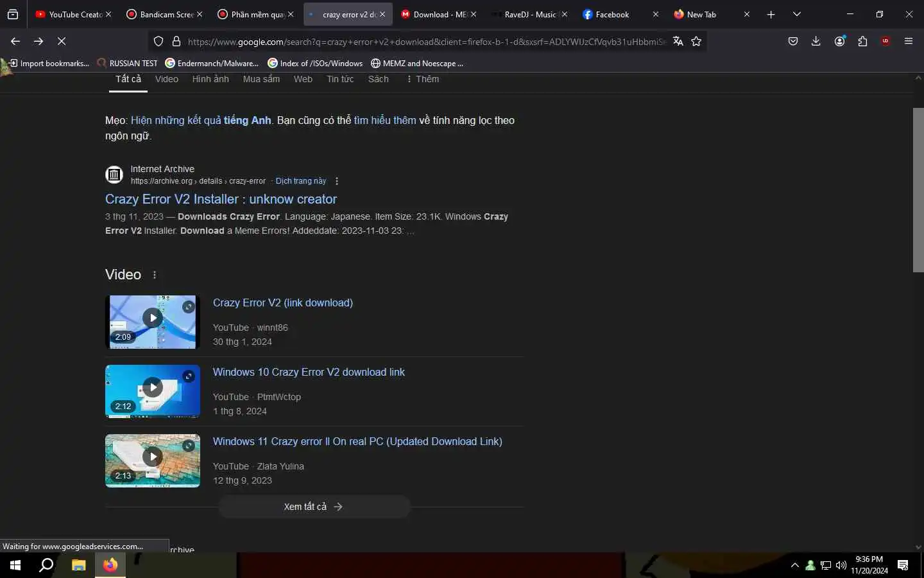This screenshot has width=924, height=578.
Task: Click the translate page icon in address bar
Action: 678,41
